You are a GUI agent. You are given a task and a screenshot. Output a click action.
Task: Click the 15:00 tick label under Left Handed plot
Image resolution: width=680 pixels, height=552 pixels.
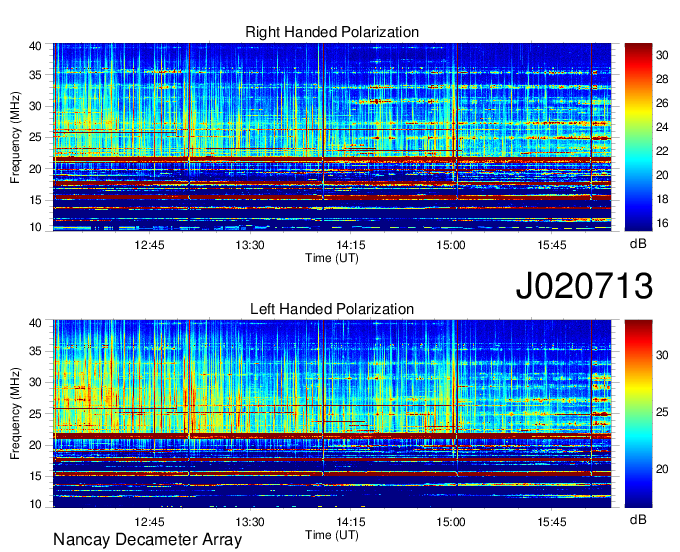[x=451, y=522]
